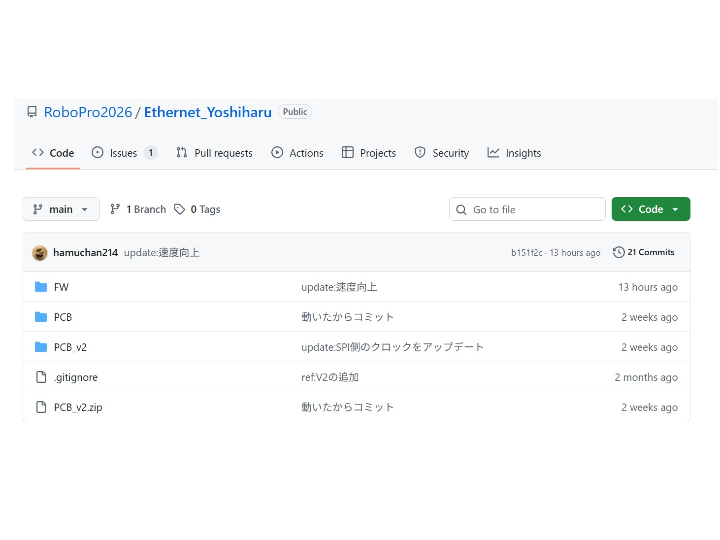This screenshot has width=720, height=540.
Task: Open commit hash b151f2c
Action: click(x=526, y=253)
